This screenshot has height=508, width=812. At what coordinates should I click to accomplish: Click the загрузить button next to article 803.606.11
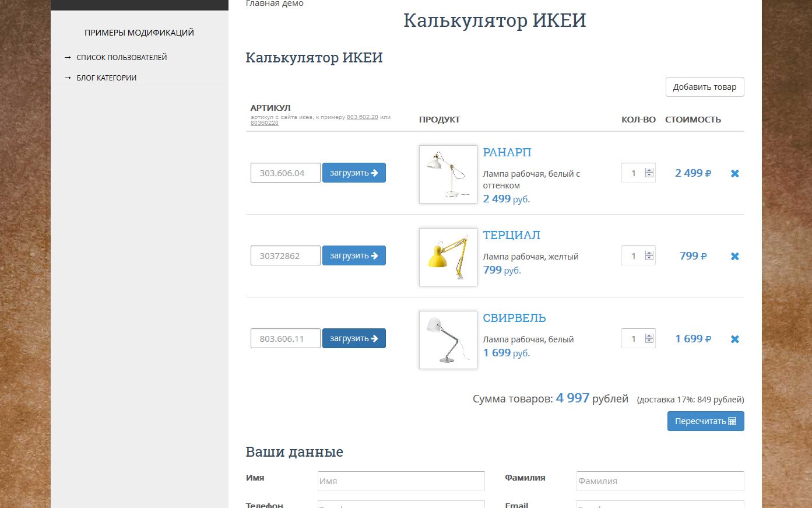[x=354, y=338]
